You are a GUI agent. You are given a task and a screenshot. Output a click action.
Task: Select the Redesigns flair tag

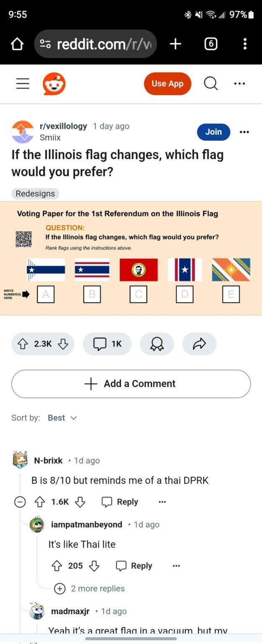pos(35,194)
